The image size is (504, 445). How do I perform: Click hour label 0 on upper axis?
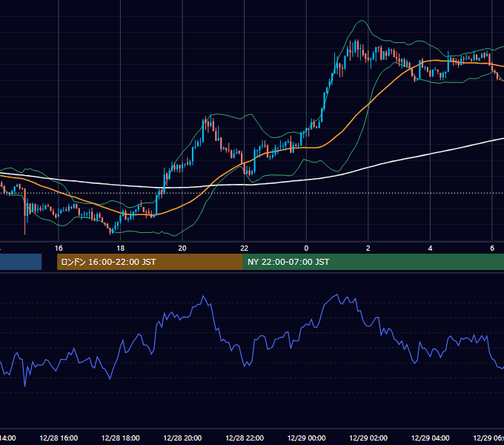[306, 248]
